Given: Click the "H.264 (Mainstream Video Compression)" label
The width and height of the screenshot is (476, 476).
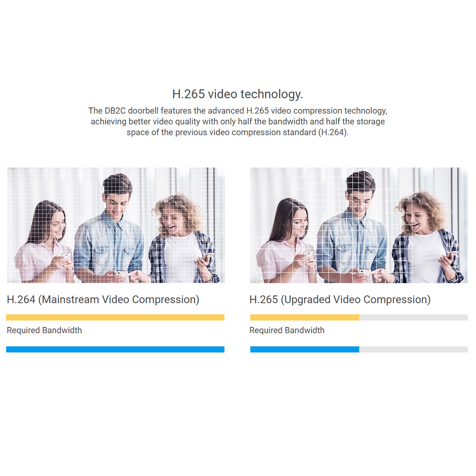Looking at the screenshot, I should click(103, 300).
